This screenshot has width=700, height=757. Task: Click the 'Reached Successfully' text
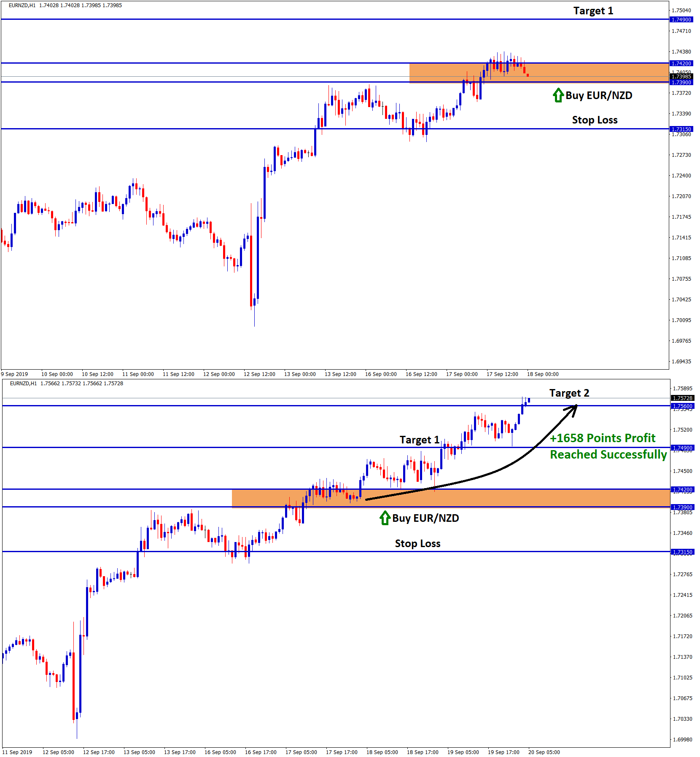click(608, 454)
